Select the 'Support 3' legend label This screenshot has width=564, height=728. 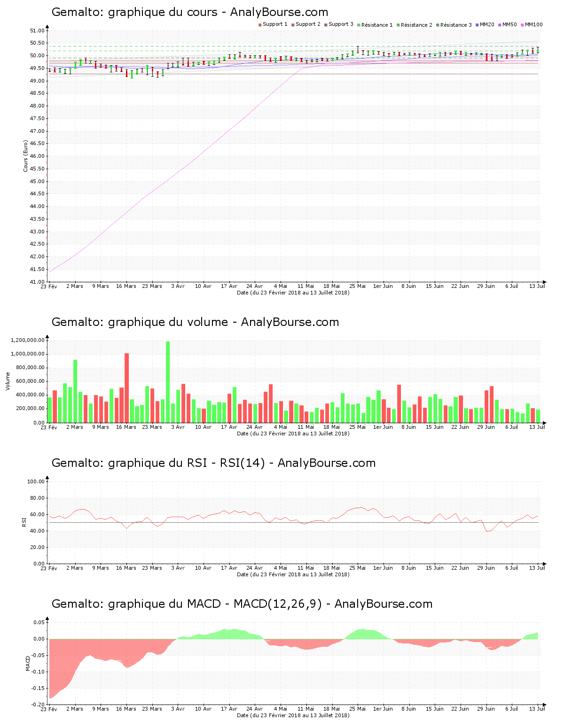click(x=341, y=24)
